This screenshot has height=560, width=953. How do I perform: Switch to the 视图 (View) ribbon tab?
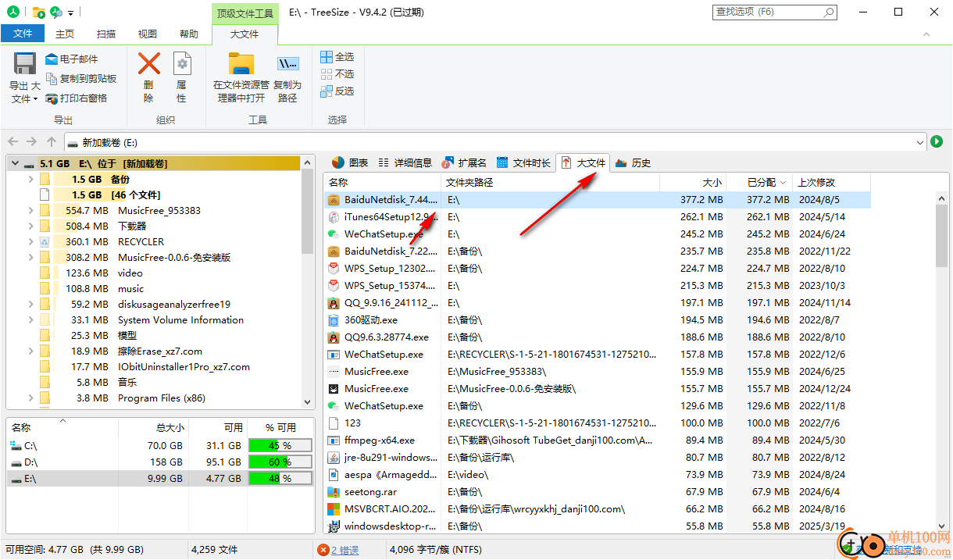[x=148, y=34]
